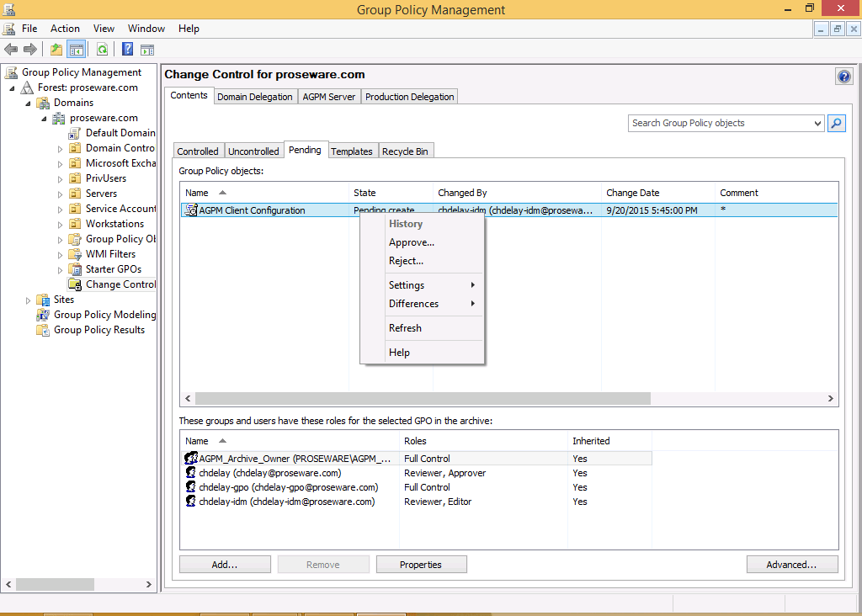This screenshot has height=616, width=862.
Task: Open Help from the toolbar question mark icon
Action: pos(128,50)
